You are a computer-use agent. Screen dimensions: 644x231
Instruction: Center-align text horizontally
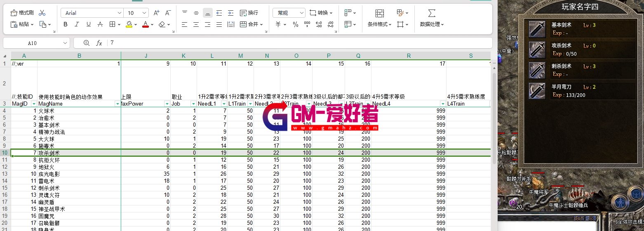point(196,24)
